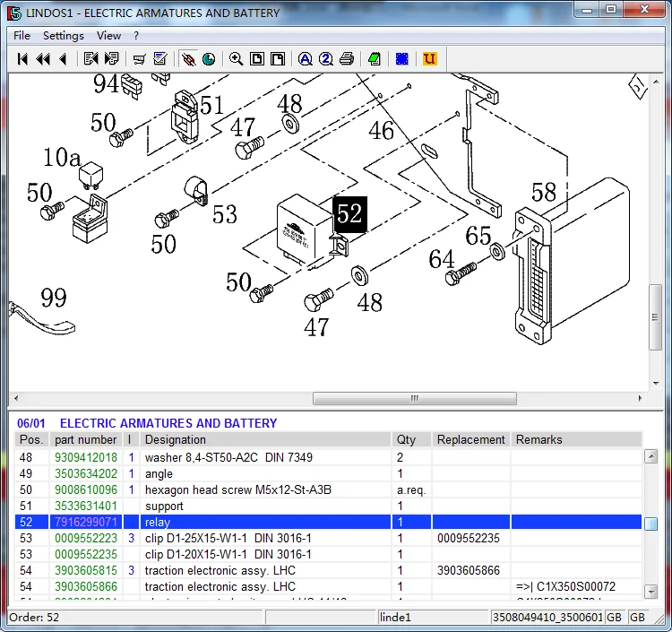Image resolution: width=672 pixels, height=632 pixels.
Task: Click the order checklist icon
Action: 160,59
